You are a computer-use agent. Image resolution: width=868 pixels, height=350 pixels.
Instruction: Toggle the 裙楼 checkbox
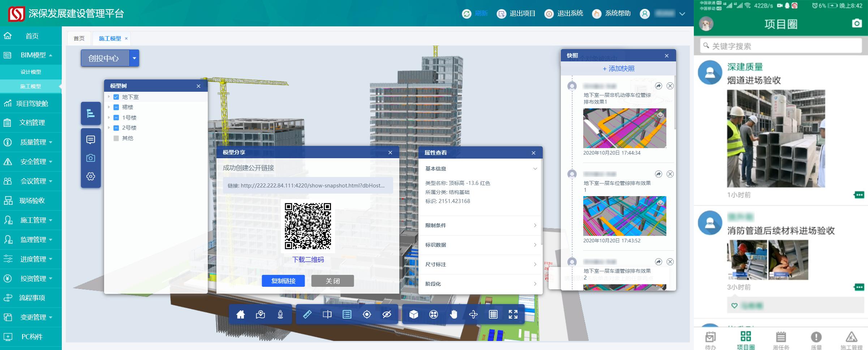point(116,107)
